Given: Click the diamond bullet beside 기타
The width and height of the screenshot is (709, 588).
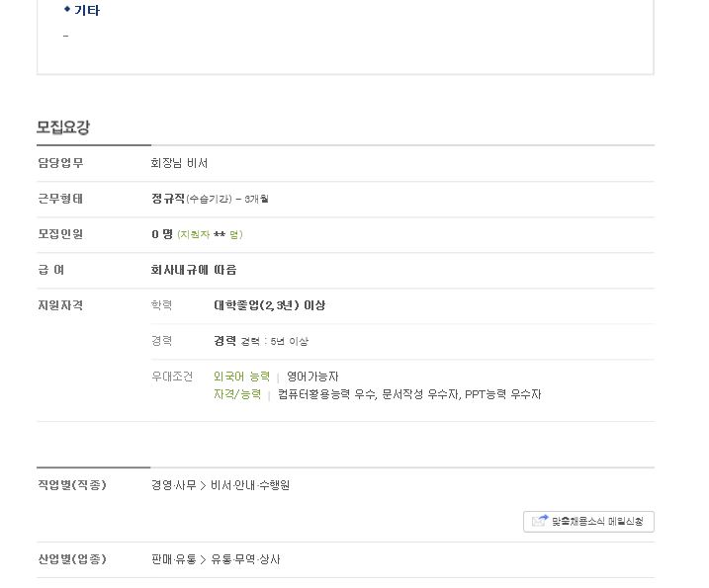Looking at the screenshot, I should [x=67, y=9].
